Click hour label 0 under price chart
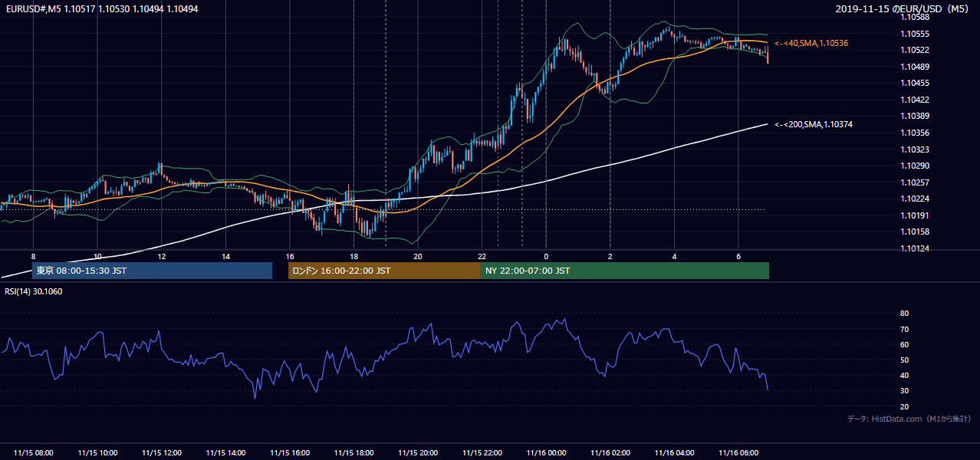 click(x=546, y=256)
